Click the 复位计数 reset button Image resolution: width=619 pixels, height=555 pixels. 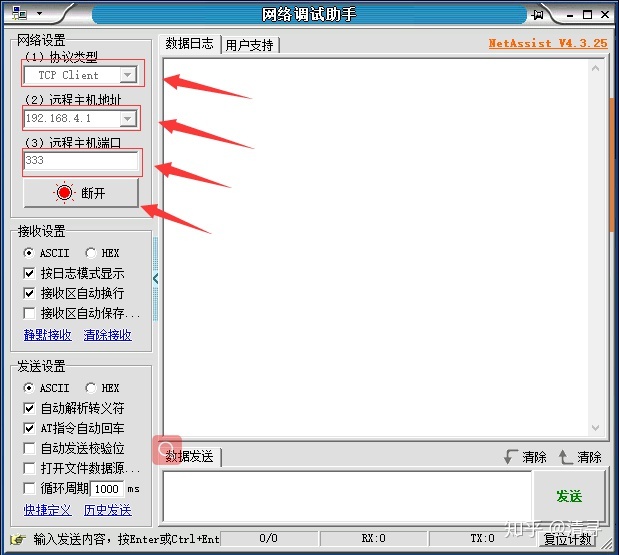coord(568,539)
